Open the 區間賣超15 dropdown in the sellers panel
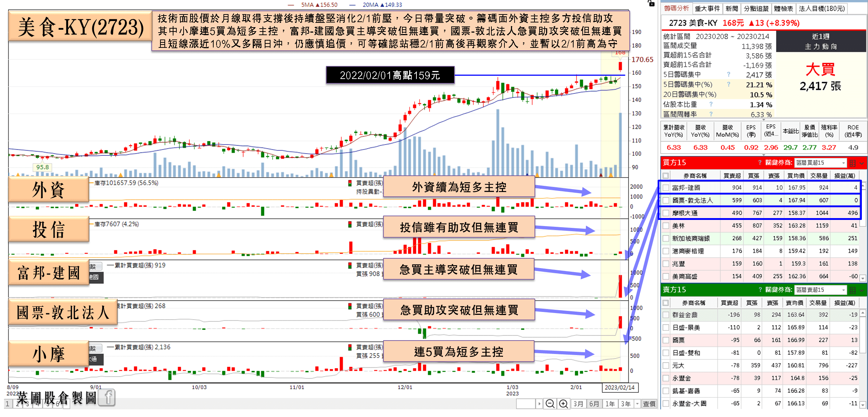This screenshot has width=868, height=417. (x=821, y=290)
